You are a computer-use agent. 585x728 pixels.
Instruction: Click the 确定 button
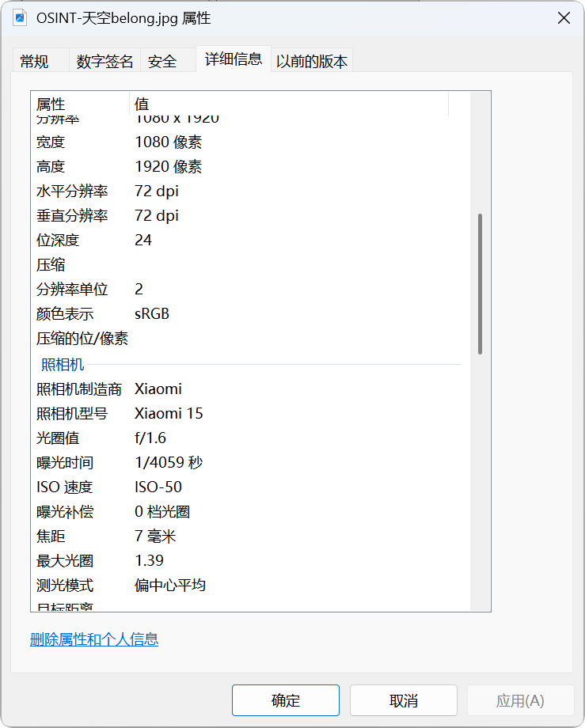tap(285, 700)
